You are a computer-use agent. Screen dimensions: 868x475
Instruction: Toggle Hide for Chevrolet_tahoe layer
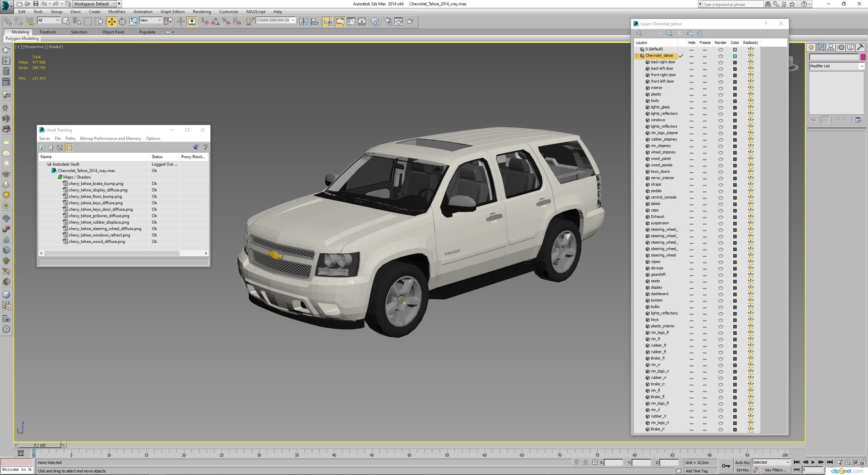pos(691,56)
